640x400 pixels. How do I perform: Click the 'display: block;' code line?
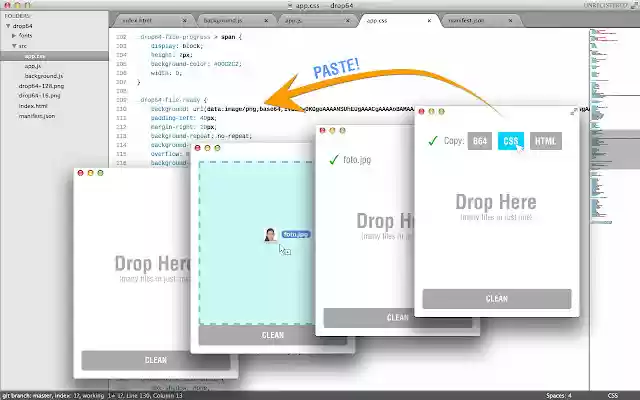point(177,46)
